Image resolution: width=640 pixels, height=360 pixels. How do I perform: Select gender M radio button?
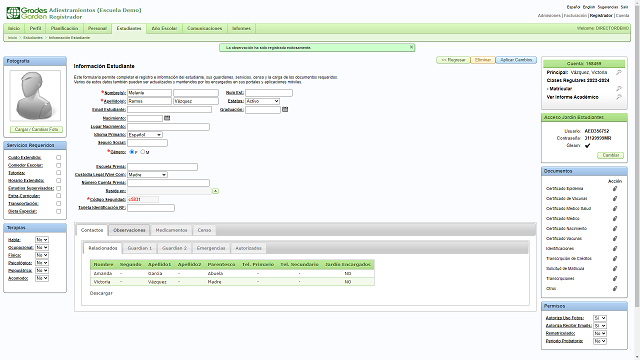pyautogui.click(x=142, y=152)
